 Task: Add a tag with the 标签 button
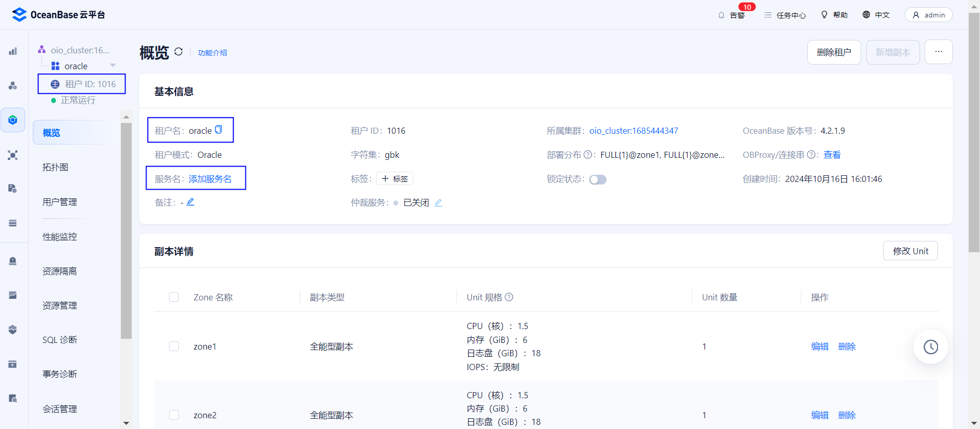pos(394,178)
